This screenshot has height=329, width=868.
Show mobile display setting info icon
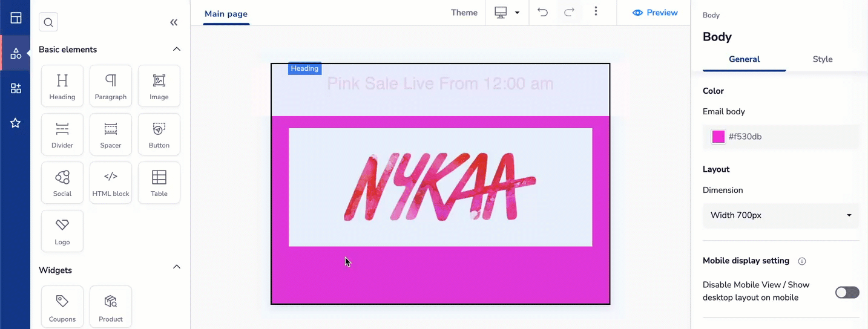pyautogui.click(x=802, y=261)
